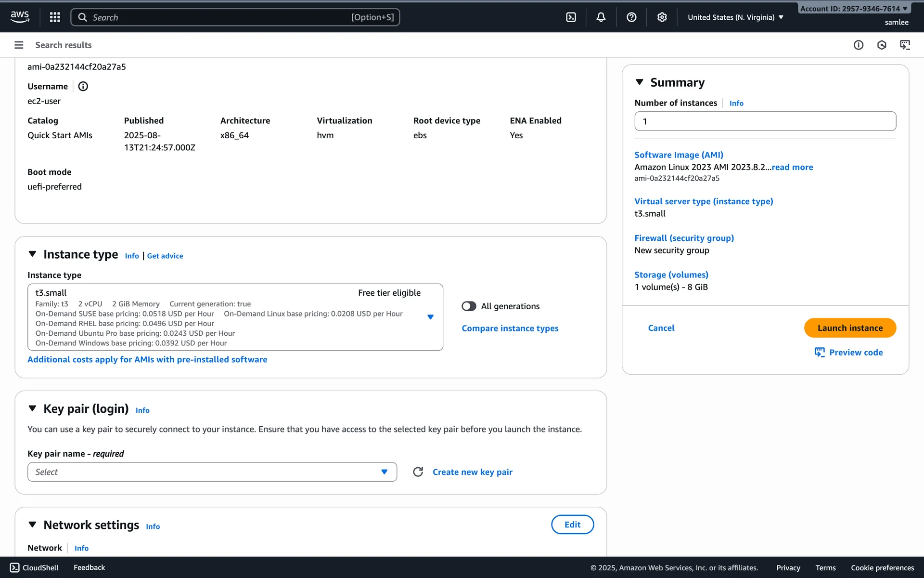The width and height of the screenshot is (924, 578).
Task: Click the Edit button in Network settings
Action: tap(572, 525)
